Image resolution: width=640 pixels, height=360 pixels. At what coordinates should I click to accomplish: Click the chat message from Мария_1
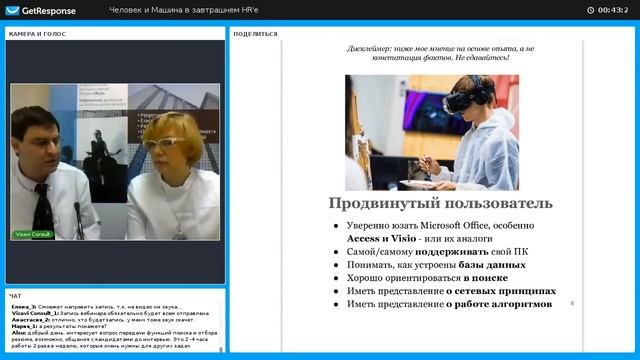click(x=59, y=326)
